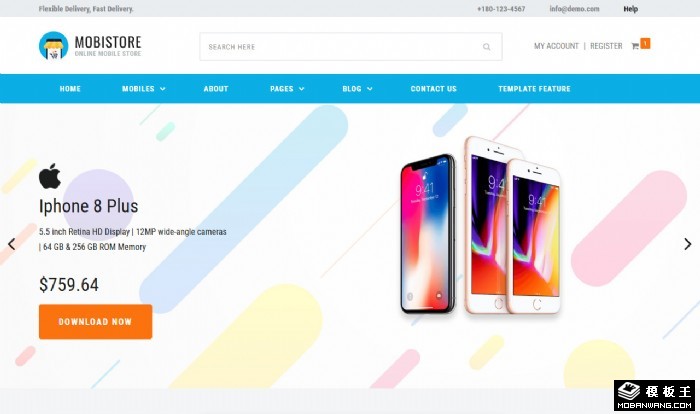Click the Download Now button

tap(96, 322)
